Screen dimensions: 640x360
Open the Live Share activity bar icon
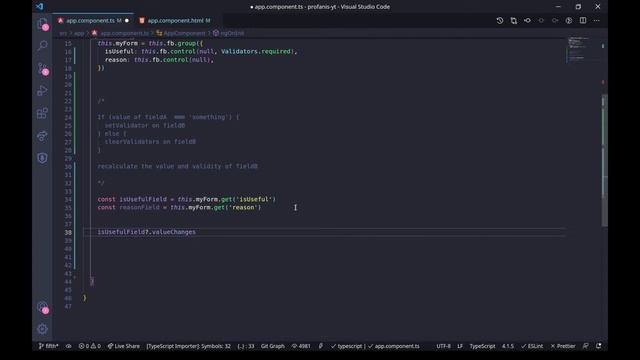coord(42,136)
